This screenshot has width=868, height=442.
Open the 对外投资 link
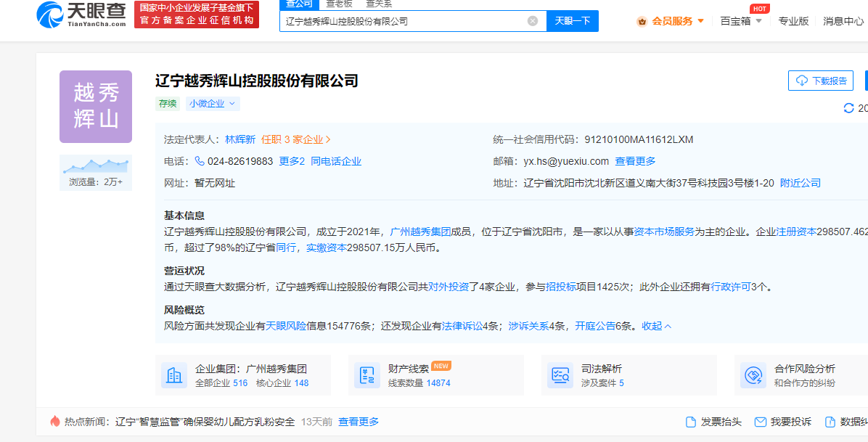click(x=449, y=287)
